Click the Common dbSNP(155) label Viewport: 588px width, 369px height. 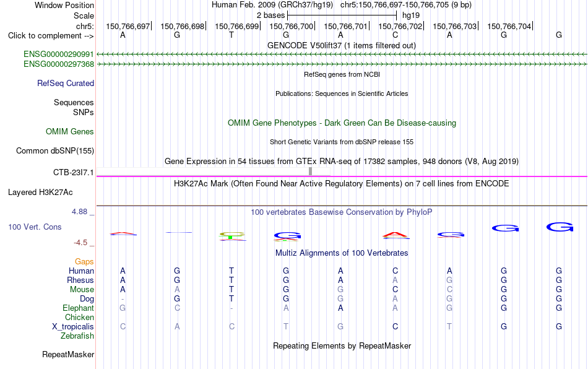pos(54,150)
